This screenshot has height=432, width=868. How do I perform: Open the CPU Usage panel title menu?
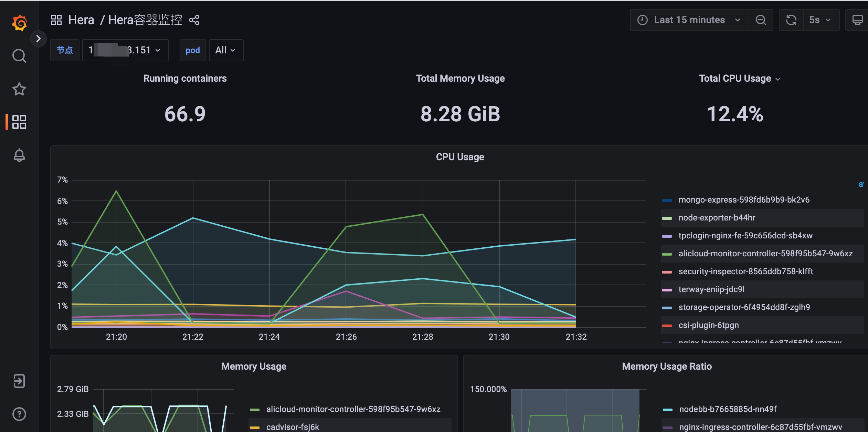tap(460, 157)
